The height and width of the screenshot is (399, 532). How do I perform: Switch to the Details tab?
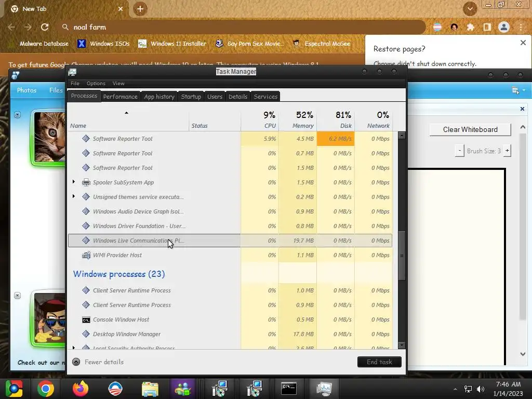(238, 97)
